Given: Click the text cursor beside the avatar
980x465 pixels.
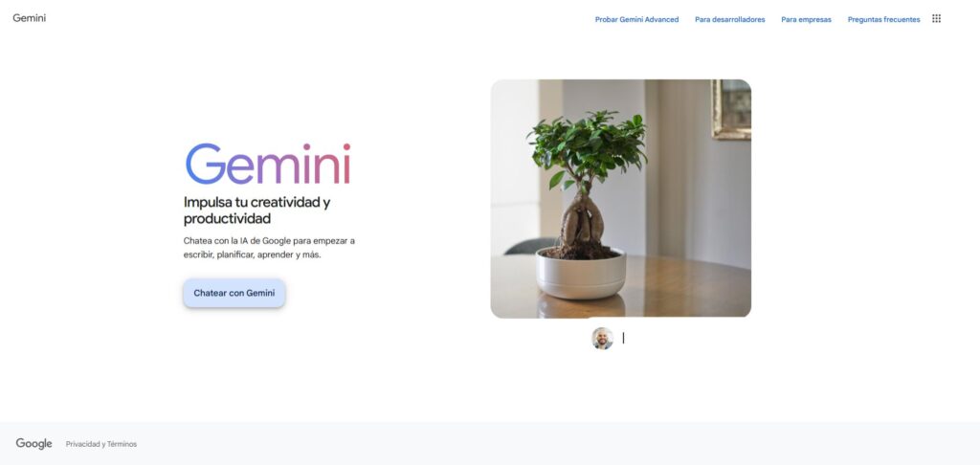Looking at the screenshot, I should pyautogui.click(x=623, y=338).
